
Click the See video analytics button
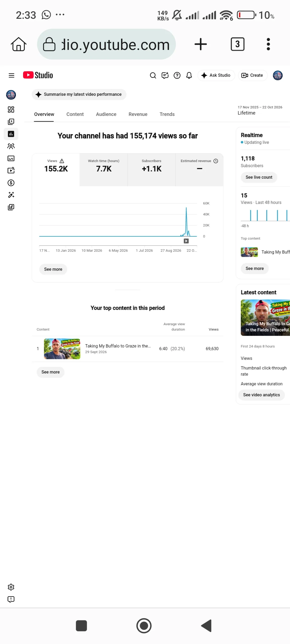coord(262,395)
